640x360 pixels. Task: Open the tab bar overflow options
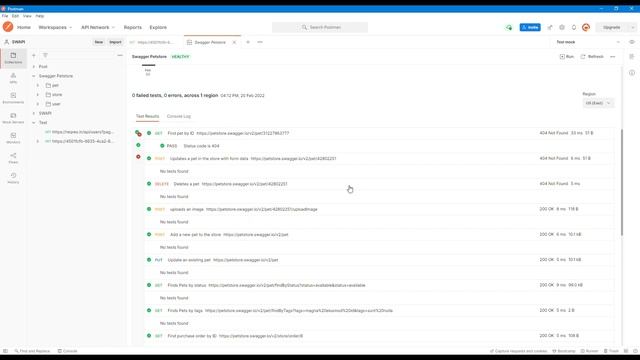[x=260, y=42]
